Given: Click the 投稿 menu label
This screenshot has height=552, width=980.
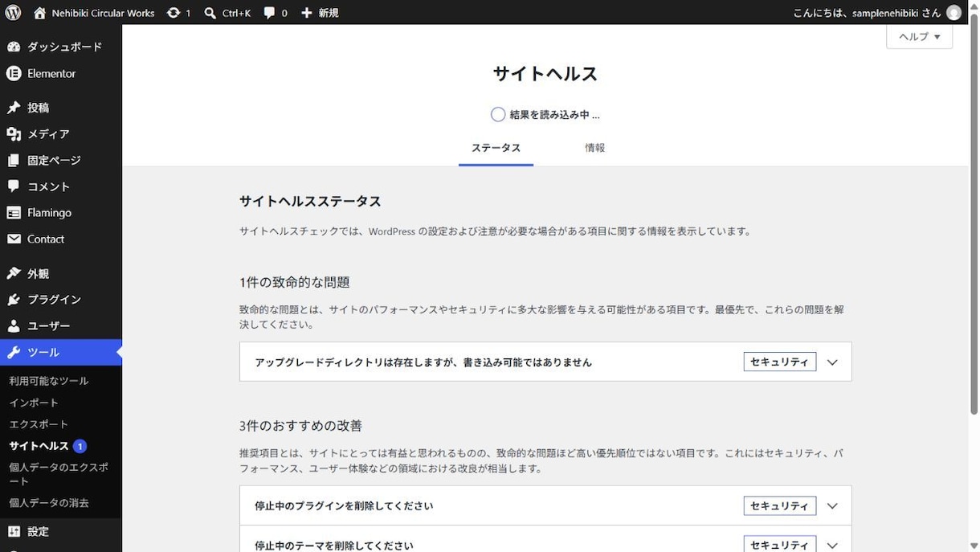Looking at the screenshot, I should 38,108.
